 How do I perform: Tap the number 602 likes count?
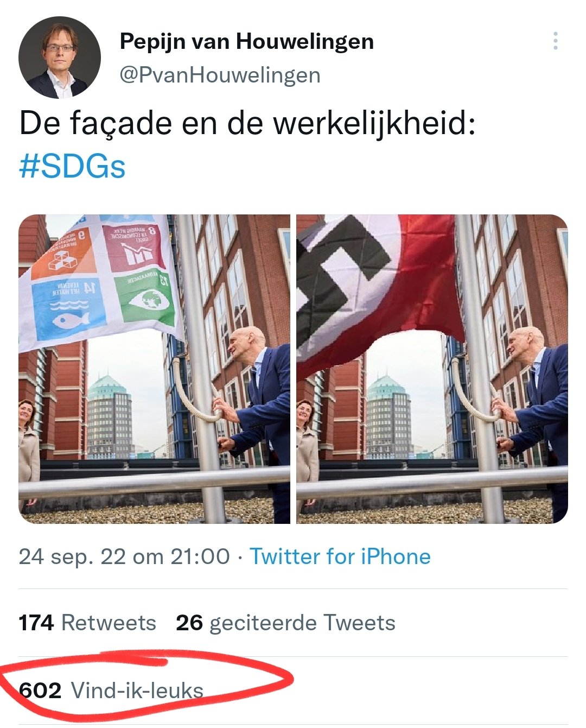click(x=40, y=691)
